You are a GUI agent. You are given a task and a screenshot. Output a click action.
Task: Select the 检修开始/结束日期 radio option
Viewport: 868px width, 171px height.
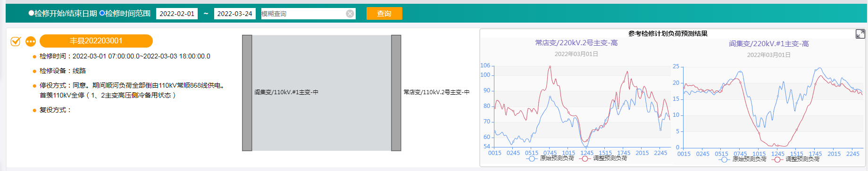pyautogui.click(x=31, y=13)
